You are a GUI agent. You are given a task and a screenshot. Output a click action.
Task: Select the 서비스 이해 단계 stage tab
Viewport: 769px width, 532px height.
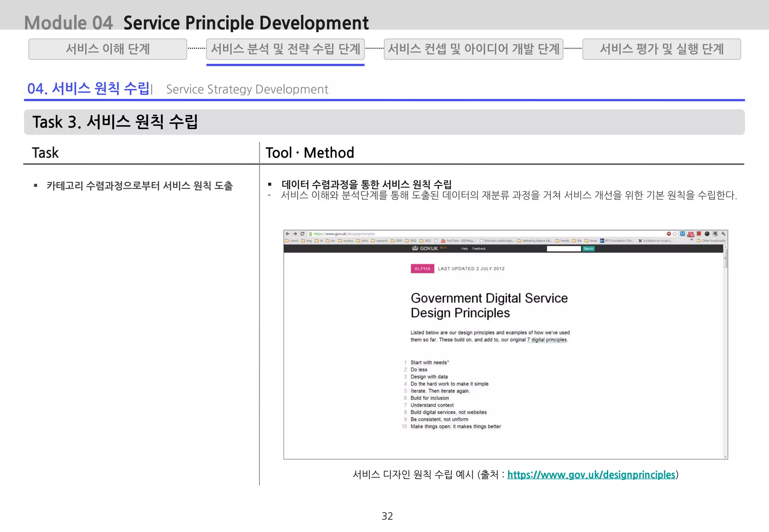[108, 49]
